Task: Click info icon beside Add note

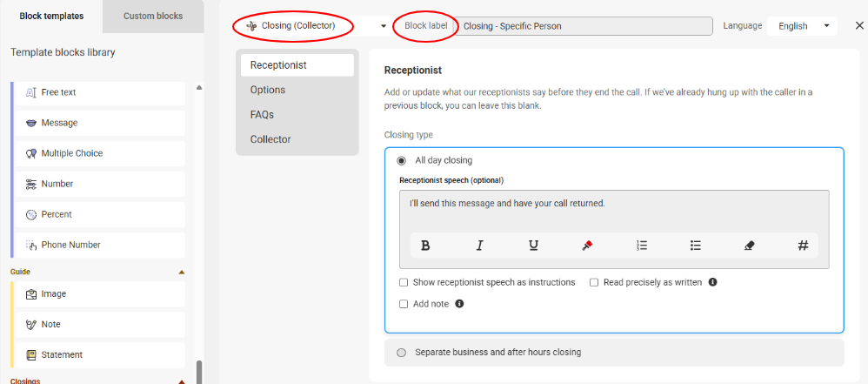Action: point(459,304)
